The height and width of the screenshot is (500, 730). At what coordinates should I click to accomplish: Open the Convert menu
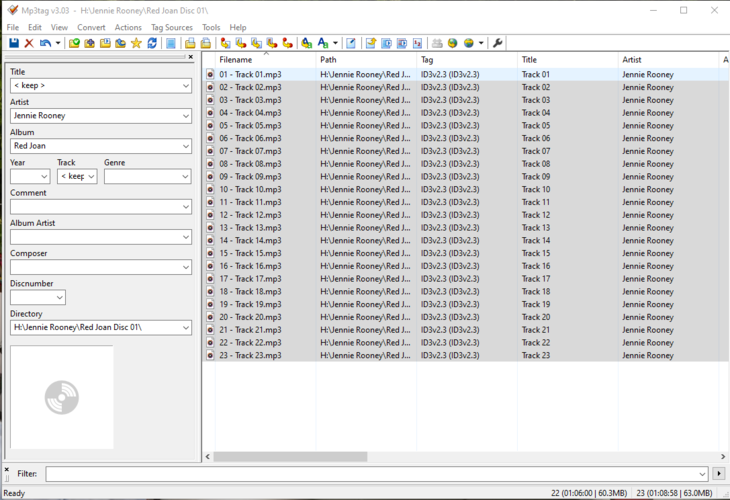91,27
